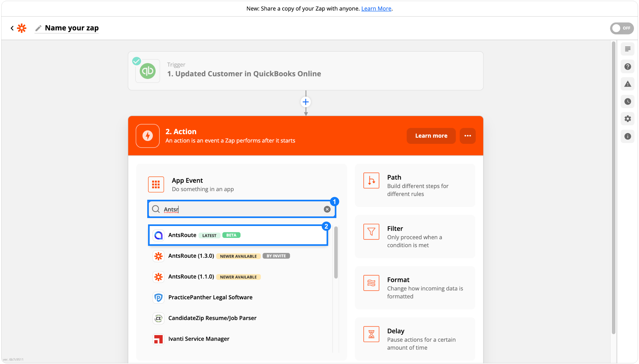Open the info sidebar panel
The image size is (639, 364).
pos(628,136)
